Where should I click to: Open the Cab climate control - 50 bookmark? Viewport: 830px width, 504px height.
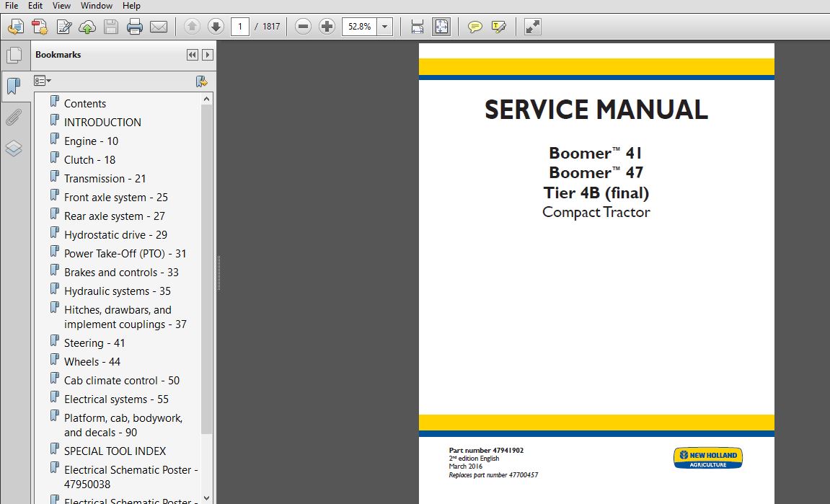click(x=122, y=381)
